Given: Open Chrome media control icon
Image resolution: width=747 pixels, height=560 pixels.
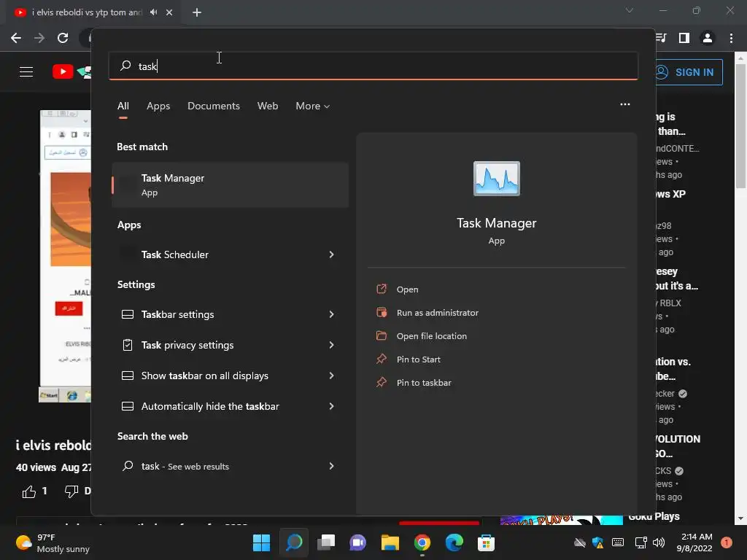Looking at the screenshot, I should point(661,38).
